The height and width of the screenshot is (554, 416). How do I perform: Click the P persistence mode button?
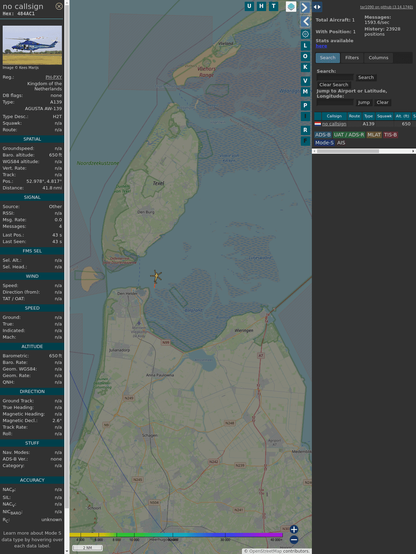305,105
